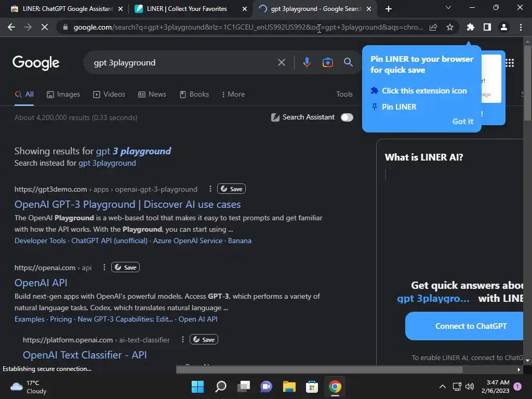This screenshot has height=399, width=532.
Task: Switch to the Images results tab
Action: pyautogui.click(x=63, y=95)
